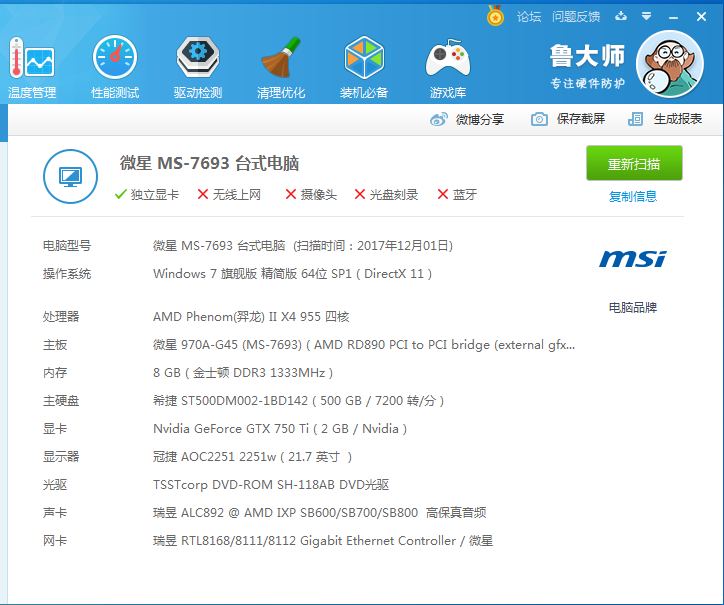
Task: Click the 处理器 label
Action: click(x=61, y=317)
